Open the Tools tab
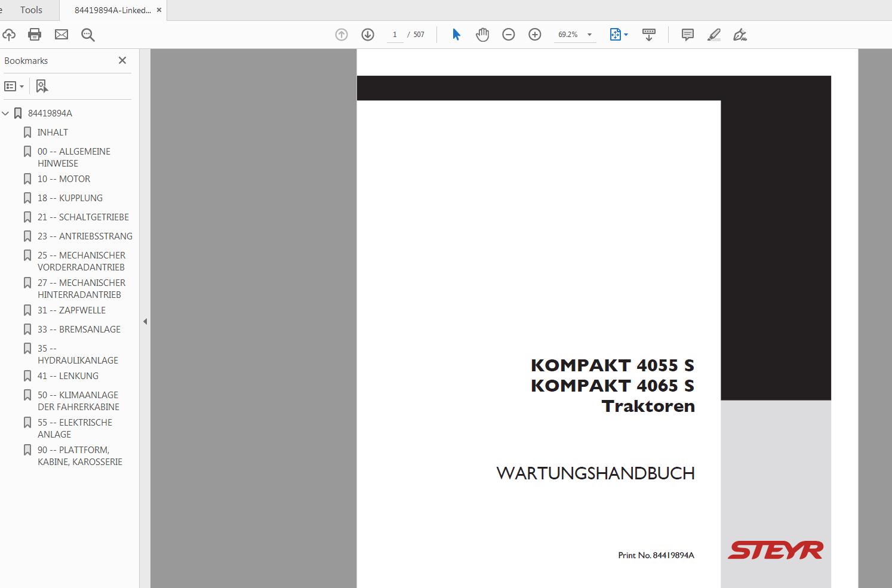The width and height of the screenshot is (892, 588). click(31, 10)
